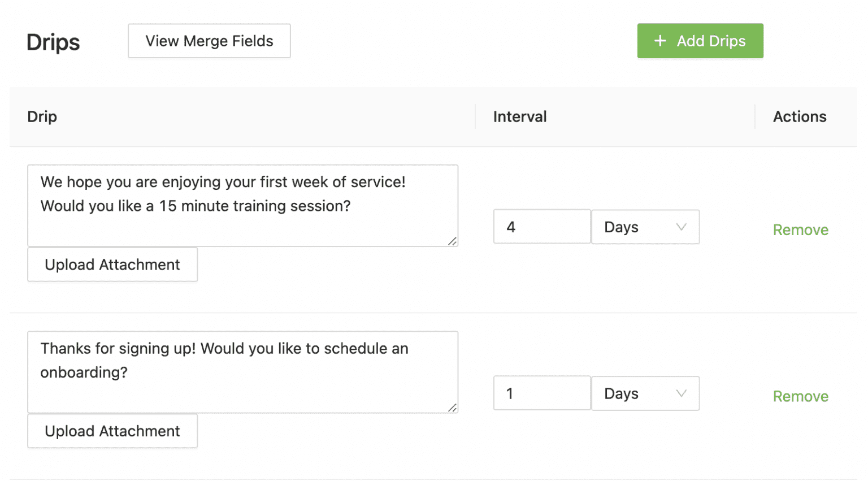Screen dimensions: 868x481
Task: Upload attachment for the first-week drip
Action: click(x=112, y=265)
